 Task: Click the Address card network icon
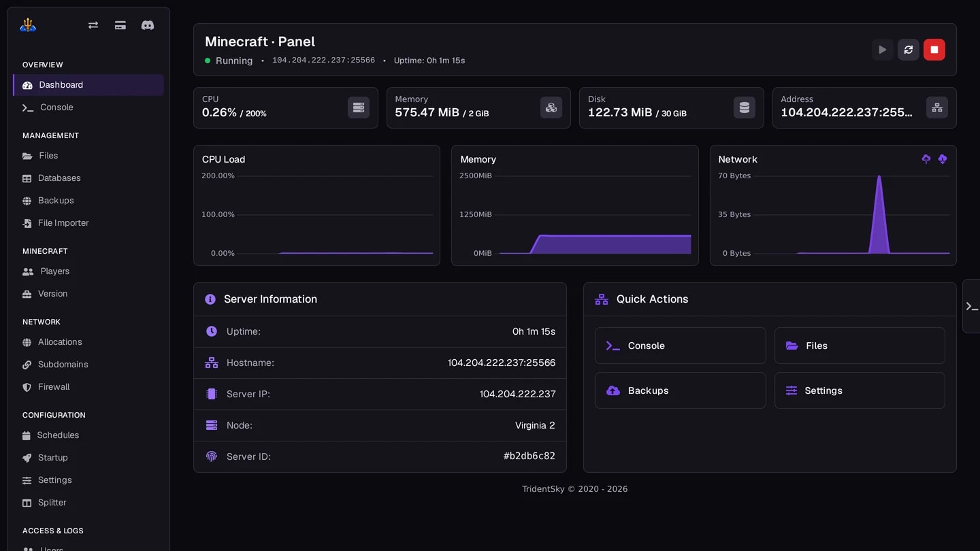[x=937, y=107]
